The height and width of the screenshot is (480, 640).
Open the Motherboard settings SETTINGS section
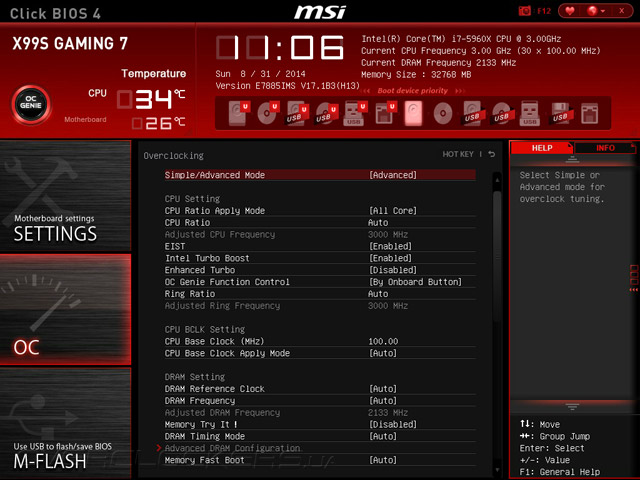(66, 196)
